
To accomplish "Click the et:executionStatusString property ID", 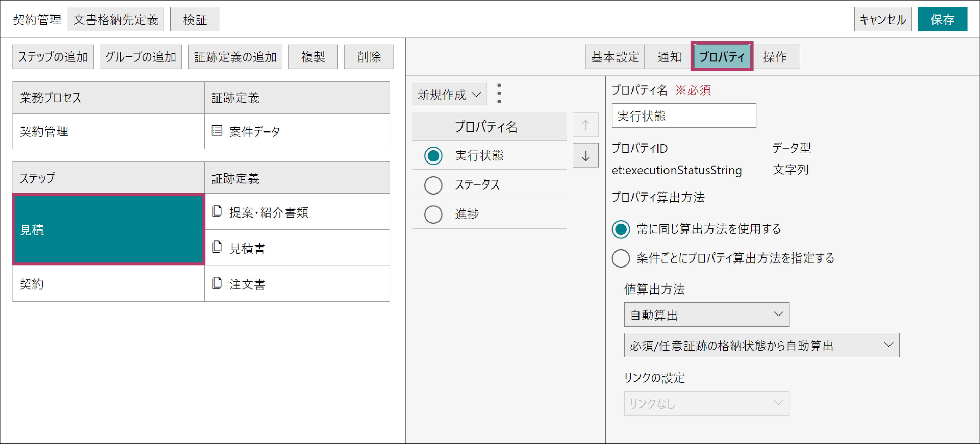I will [676, 170].
